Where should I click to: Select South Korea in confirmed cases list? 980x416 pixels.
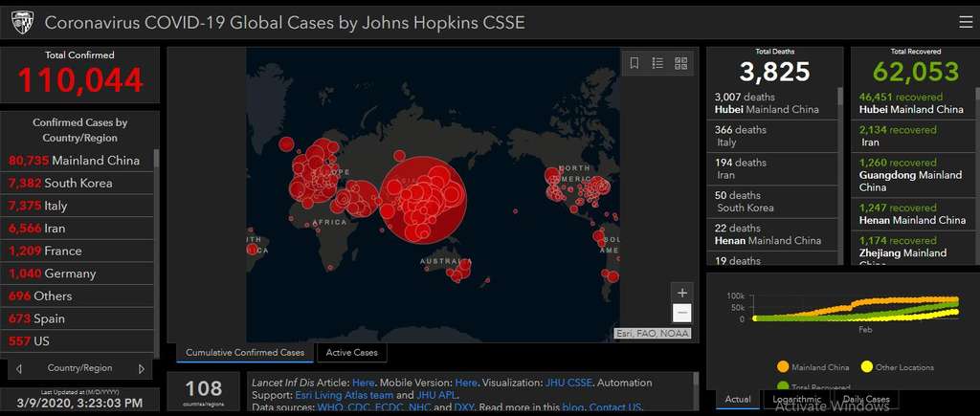(x=77, y=183)
